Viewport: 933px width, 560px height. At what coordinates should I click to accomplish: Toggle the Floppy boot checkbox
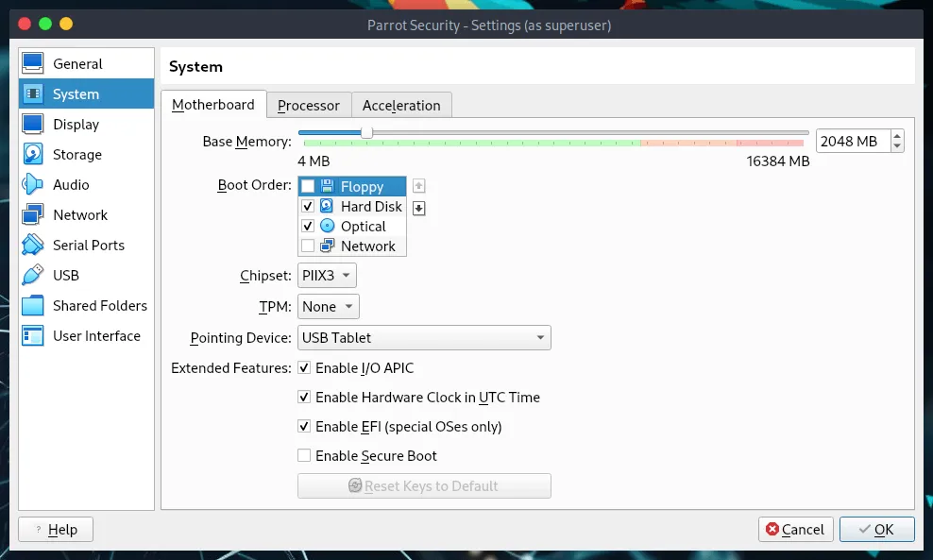click(308, 186)
